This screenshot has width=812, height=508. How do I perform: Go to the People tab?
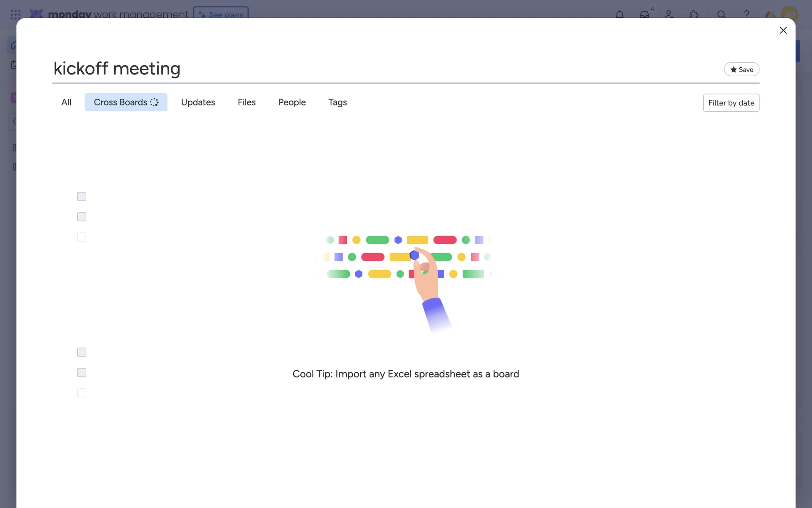click(x=292, y=102)
